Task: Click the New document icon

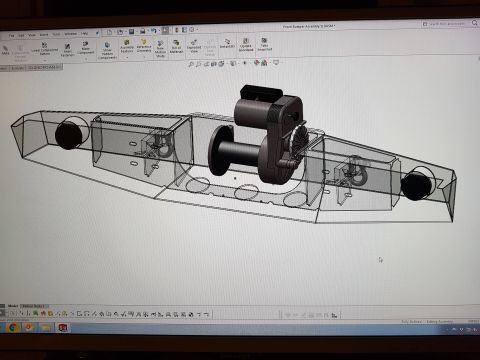Action: (x=109, y=32)
